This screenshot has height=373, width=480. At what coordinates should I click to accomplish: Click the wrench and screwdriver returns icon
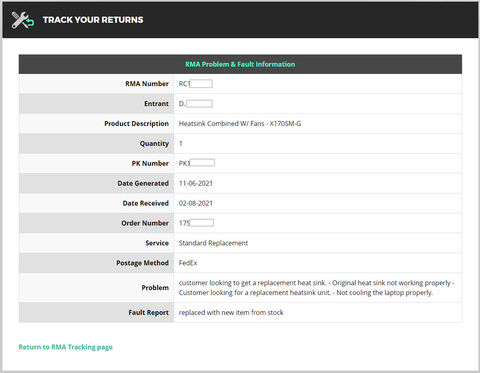pyautogui.click(x=23, y=20)
